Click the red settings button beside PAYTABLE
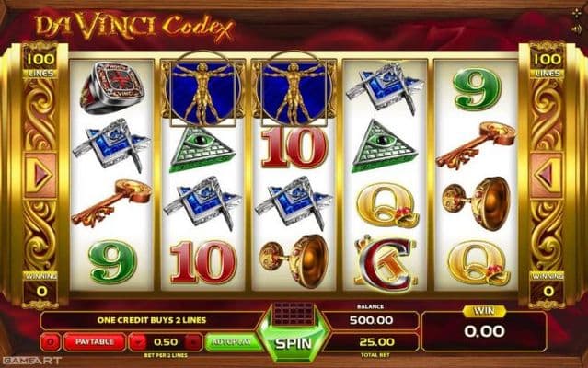 click(x=51, y=342)
